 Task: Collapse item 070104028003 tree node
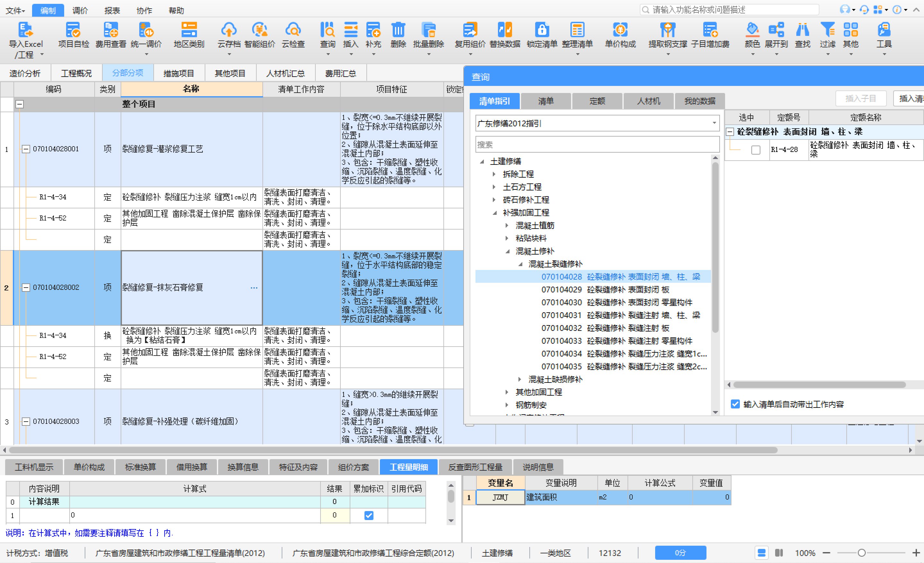25,421
